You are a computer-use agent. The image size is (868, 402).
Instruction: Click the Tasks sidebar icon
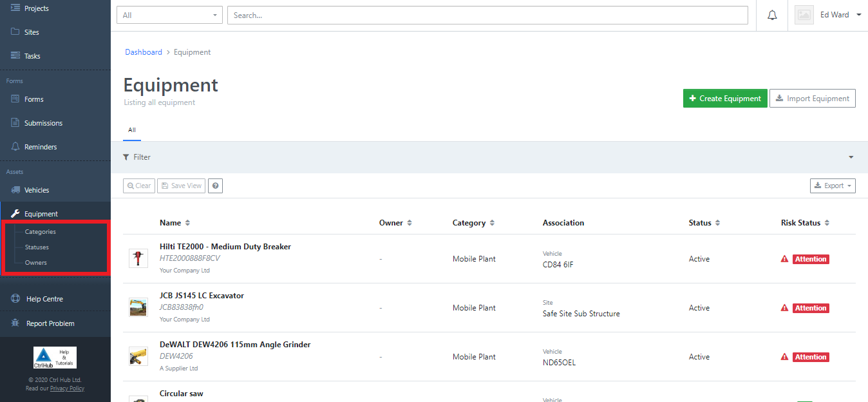[15, 55]
